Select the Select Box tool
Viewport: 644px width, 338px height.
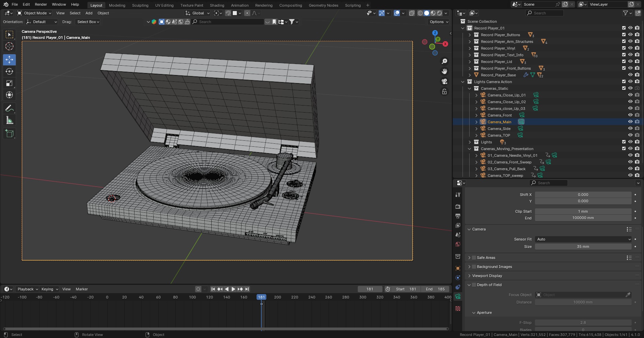point(9,35)
